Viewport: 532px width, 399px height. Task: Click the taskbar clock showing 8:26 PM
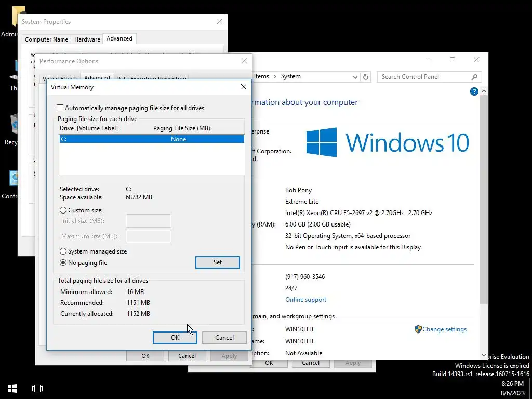[x=512, y=384]
